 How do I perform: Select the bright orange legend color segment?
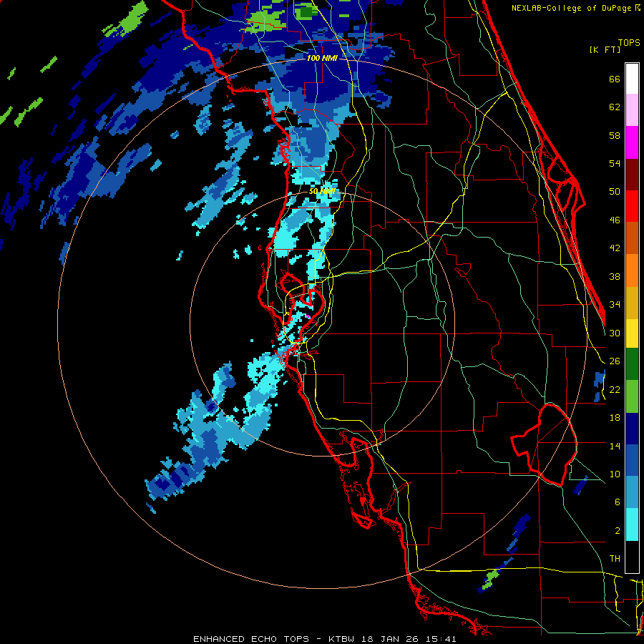(632, 270)
